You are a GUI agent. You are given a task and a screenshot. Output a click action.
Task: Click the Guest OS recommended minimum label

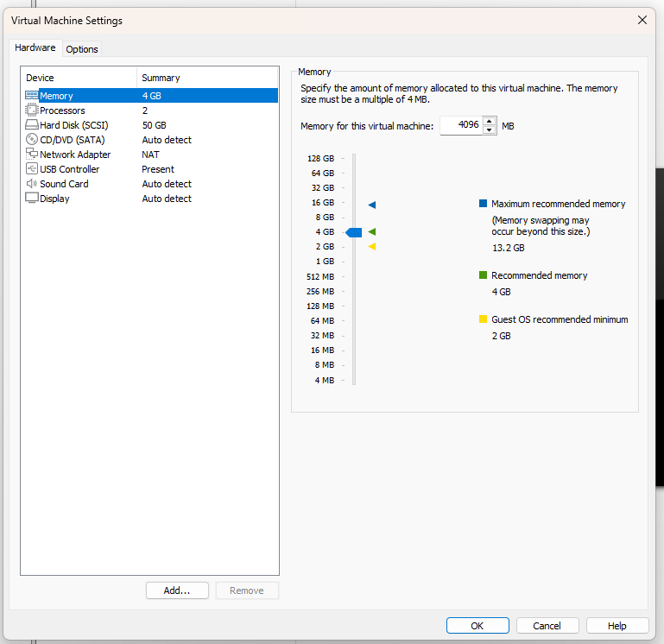(560, 319)
